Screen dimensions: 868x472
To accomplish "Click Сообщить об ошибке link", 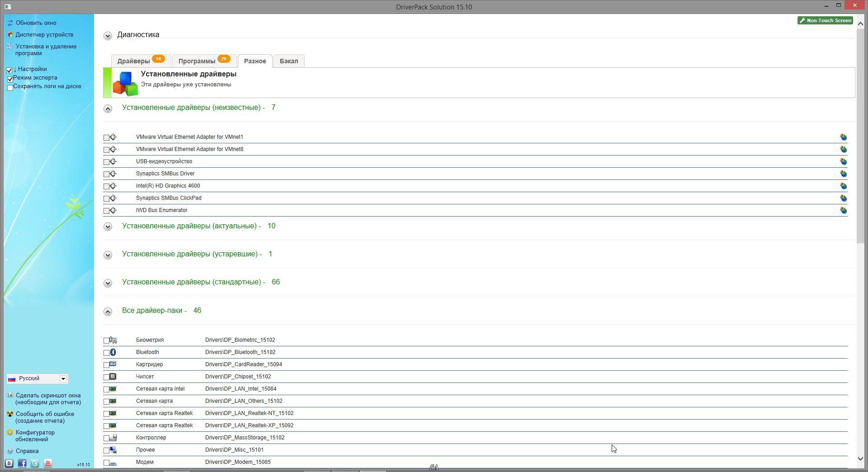I will pos(45,417).
